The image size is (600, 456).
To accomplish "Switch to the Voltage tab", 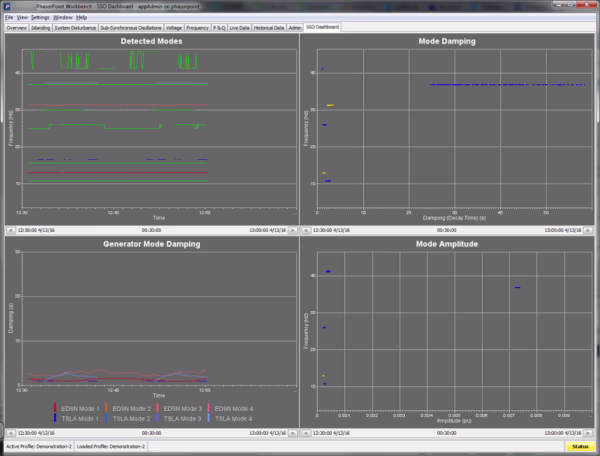I will 174,28.
